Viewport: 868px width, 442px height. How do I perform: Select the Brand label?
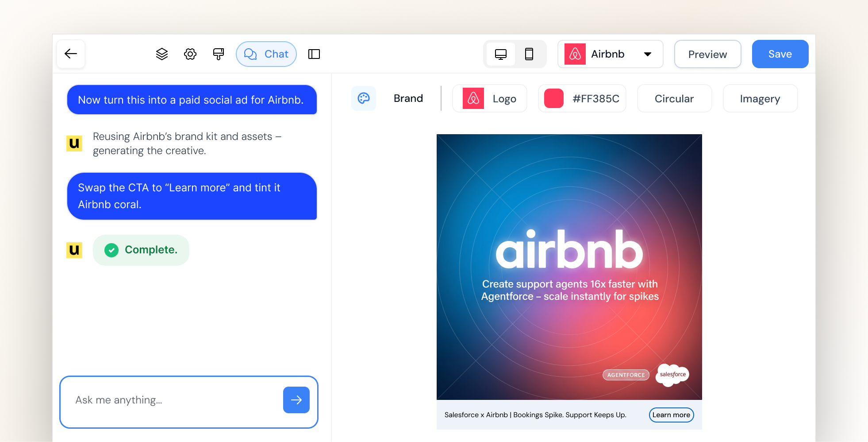408,98
